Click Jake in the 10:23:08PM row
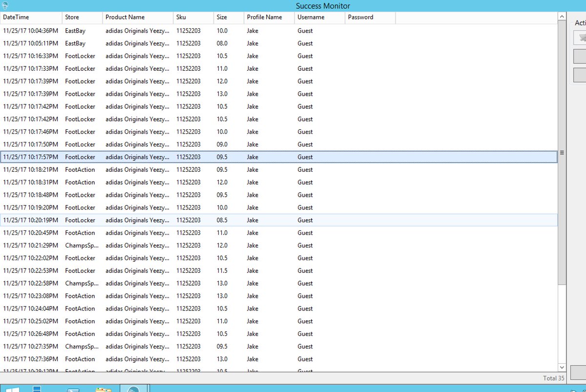586x392 pixels. tap(252, 296)
